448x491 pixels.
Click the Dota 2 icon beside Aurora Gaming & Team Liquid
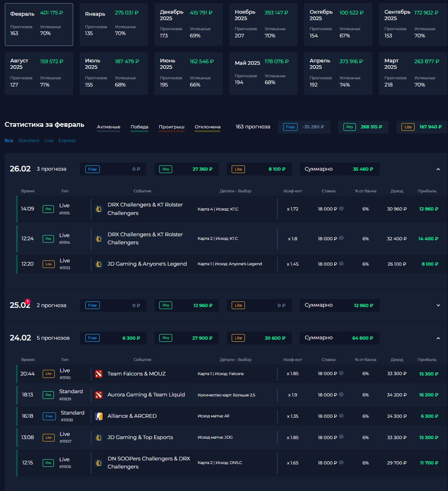click(99, 395)
